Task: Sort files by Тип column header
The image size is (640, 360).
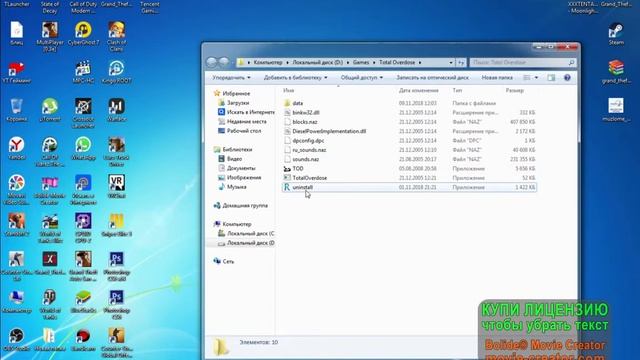Action: tap(457, 91)
